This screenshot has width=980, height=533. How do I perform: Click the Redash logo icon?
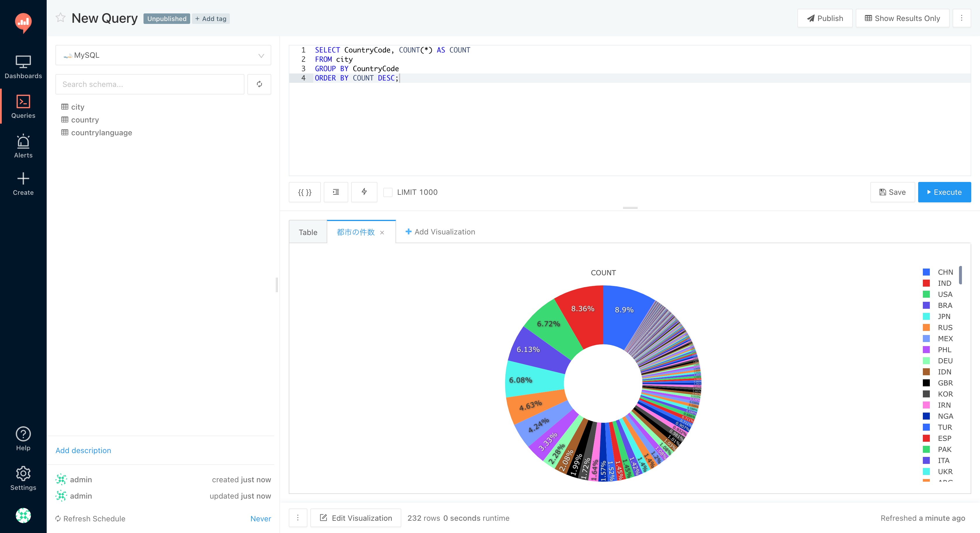[23, 23]
